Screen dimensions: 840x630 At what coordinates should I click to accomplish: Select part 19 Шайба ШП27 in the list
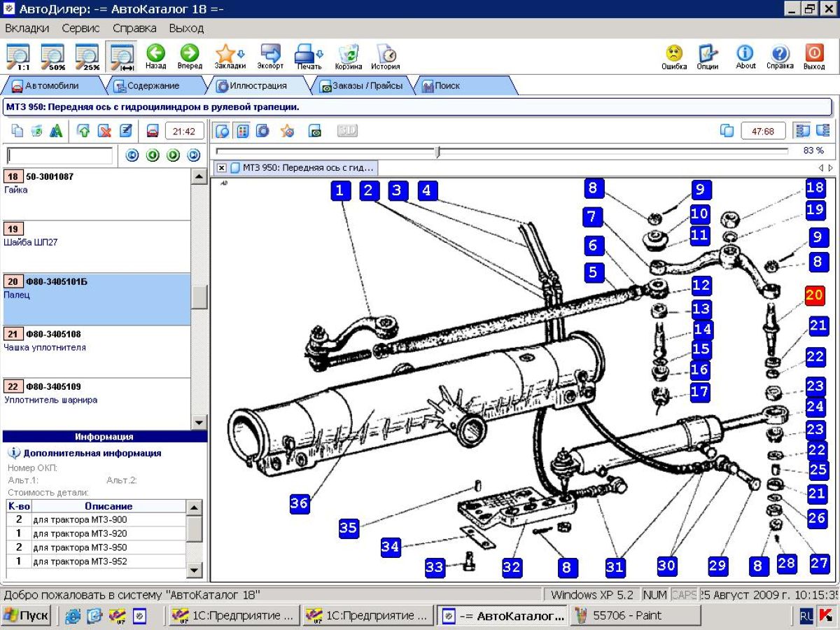pos(97,246)
